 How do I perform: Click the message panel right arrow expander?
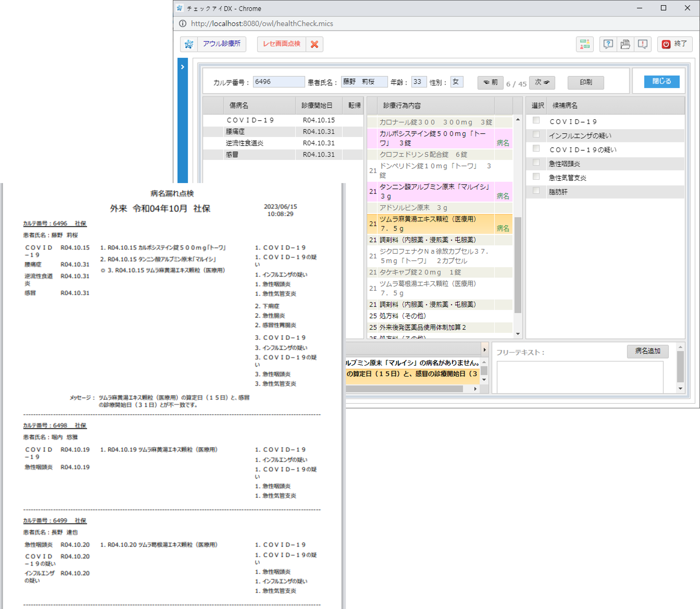tap(485, 350)
